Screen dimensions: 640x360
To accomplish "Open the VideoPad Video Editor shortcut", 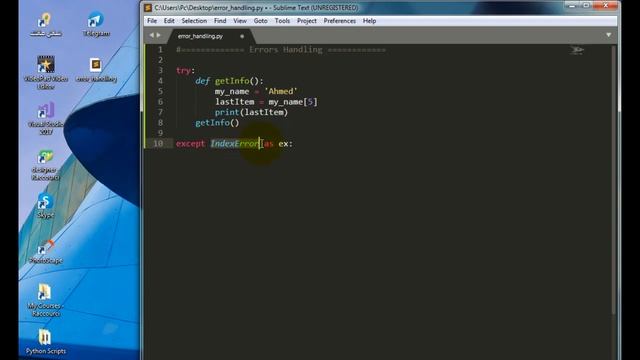I will (46, 73).
